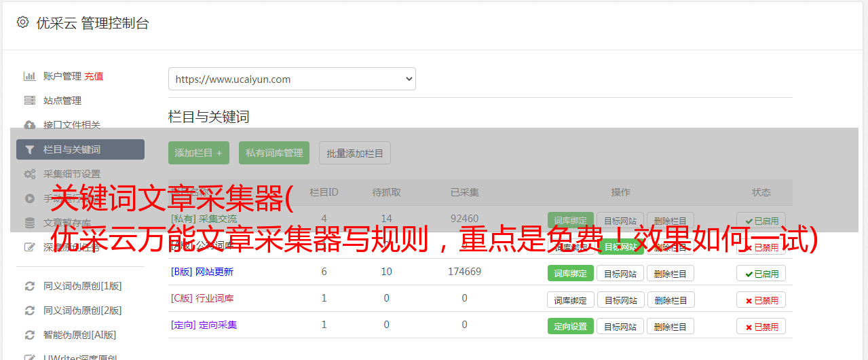The width and height of the screenshot is (868, 360).
Task: Click the 批量添加栏目 button
Action: click(355, 153)
